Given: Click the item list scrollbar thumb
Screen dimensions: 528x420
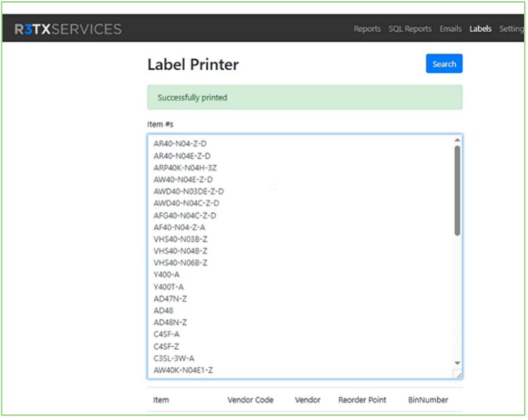Looking at the screenshot, I should [x=457, y=189].
